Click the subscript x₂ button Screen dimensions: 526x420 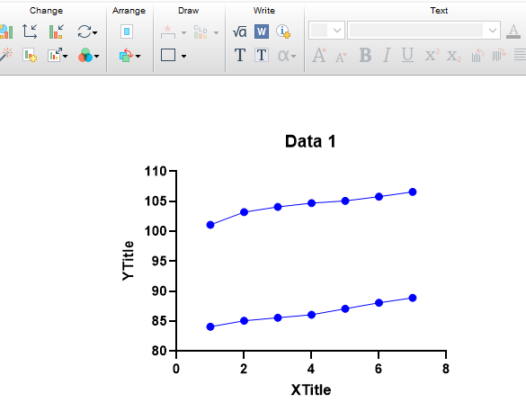pos(454,56)
